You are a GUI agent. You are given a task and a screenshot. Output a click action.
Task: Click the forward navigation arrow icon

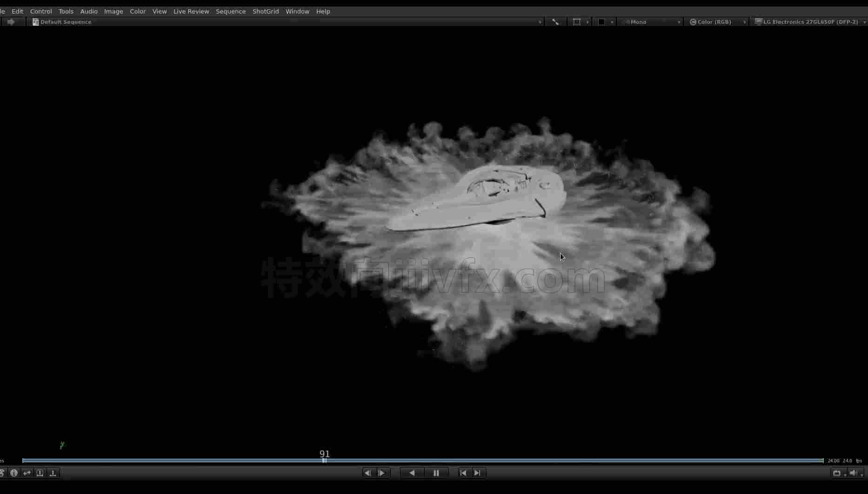pyautogui.click(x=11, y=22)
